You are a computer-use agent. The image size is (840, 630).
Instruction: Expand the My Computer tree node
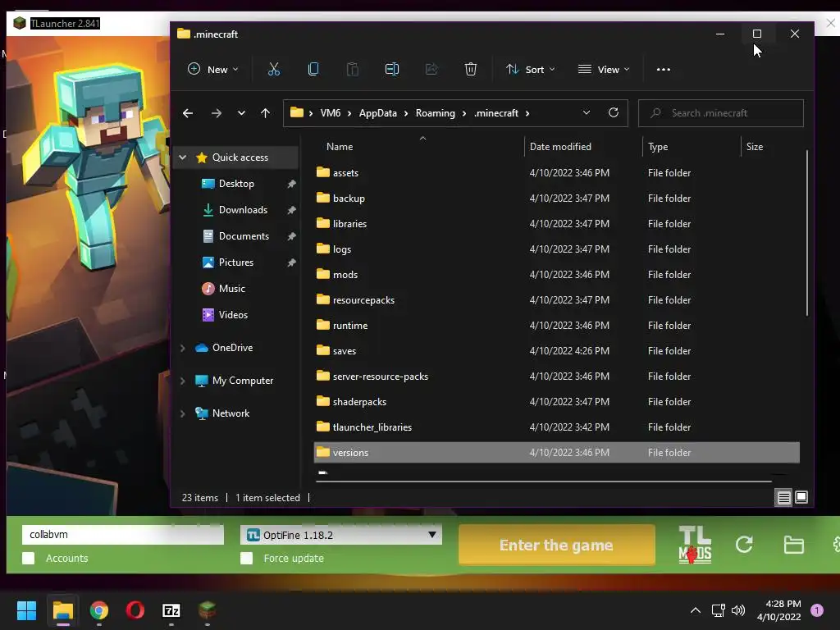183,381
